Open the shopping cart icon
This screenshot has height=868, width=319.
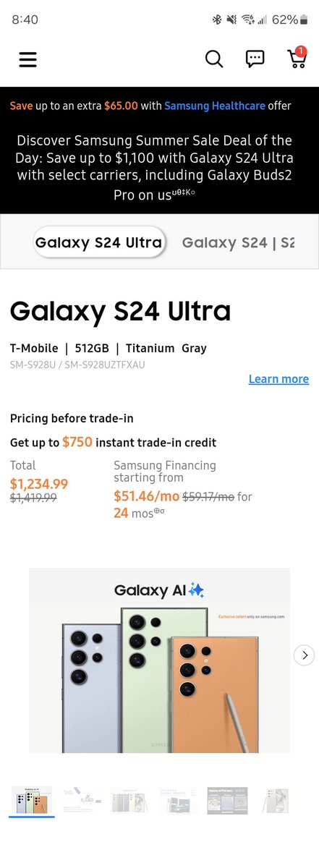coord(297,58)
